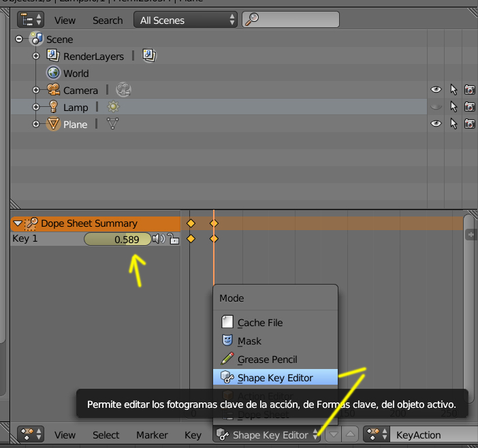The height and width of the screenshot is (448, 478).
Task: Select the World row in the outliner
Action: click(219, 73)
